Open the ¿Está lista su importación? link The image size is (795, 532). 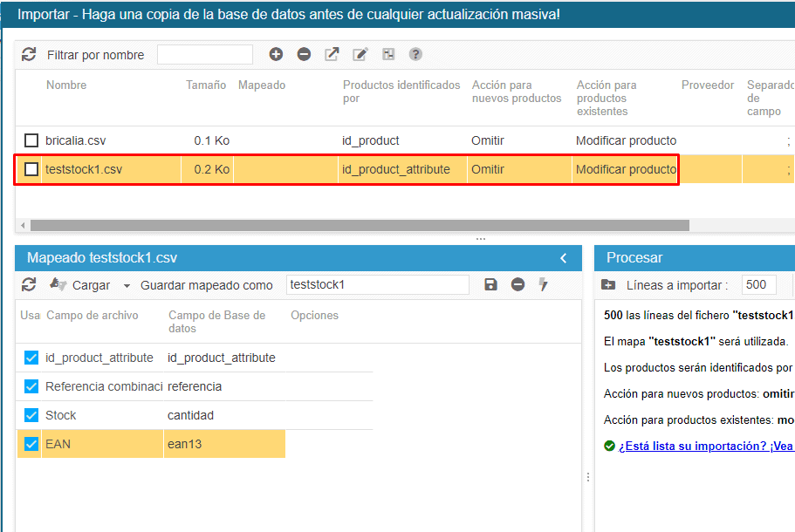705,446
